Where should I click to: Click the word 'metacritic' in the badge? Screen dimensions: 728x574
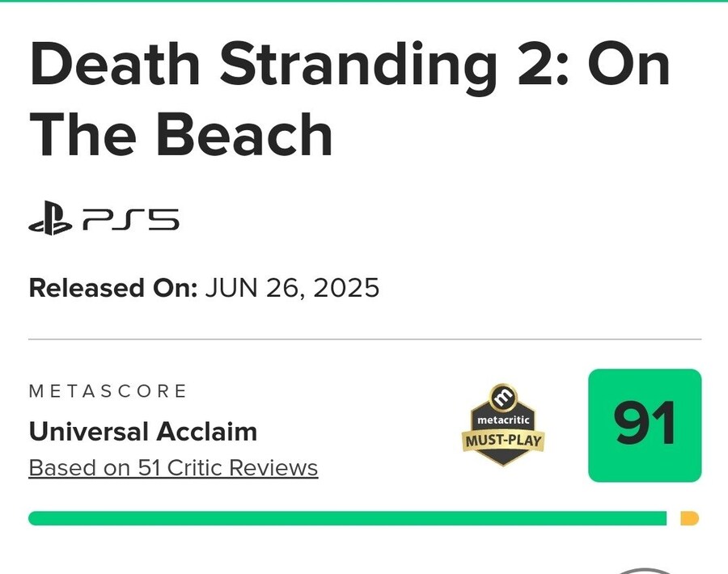click(503, 420)
